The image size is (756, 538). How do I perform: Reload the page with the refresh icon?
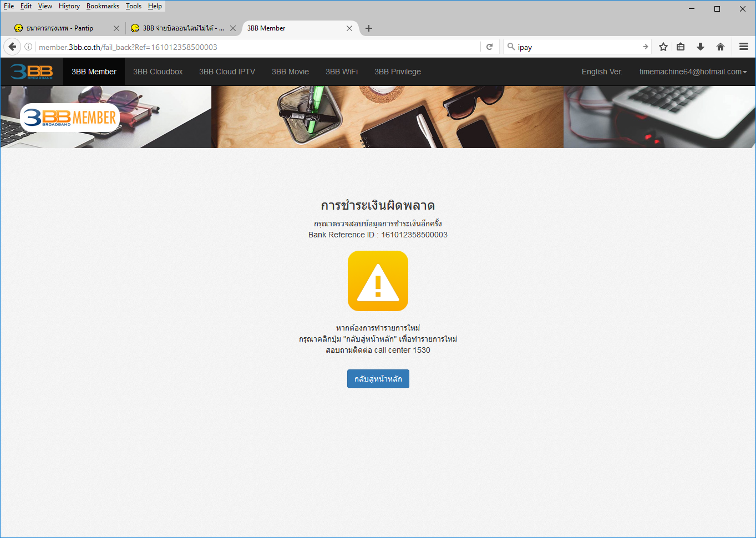tap(489, 47)
